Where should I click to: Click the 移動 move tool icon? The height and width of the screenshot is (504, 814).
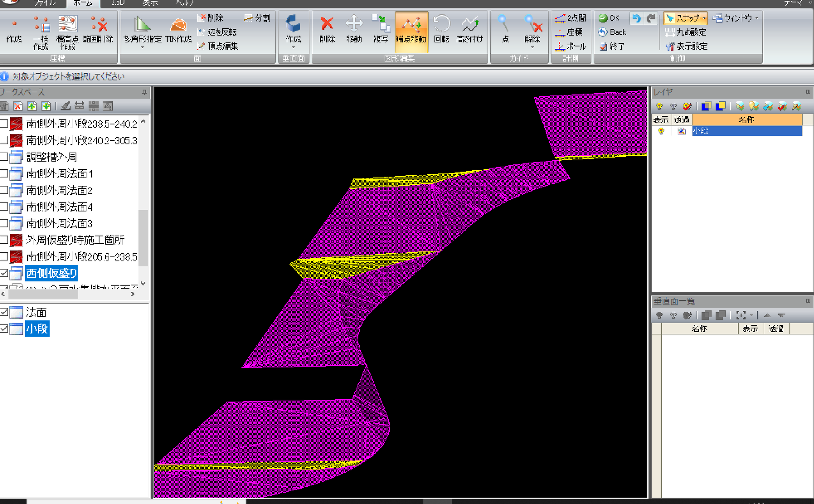354,24
